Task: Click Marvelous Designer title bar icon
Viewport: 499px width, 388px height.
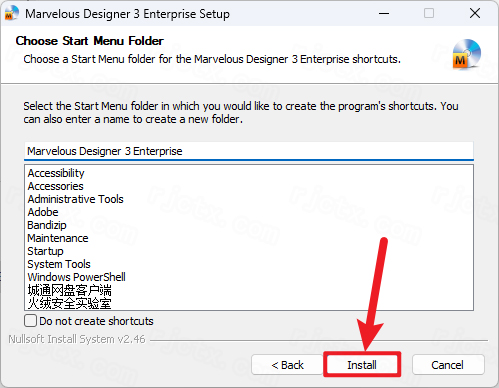Action: 11,13
